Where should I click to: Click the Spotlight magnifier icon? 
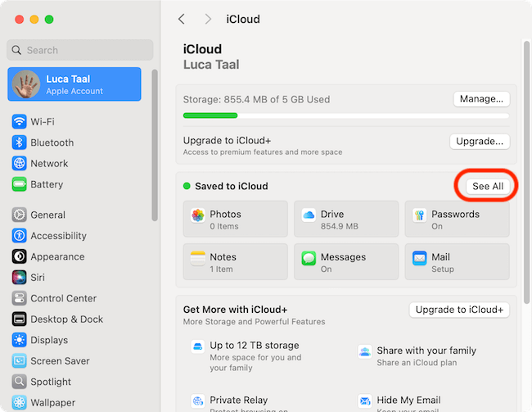(x=19, y=382)
